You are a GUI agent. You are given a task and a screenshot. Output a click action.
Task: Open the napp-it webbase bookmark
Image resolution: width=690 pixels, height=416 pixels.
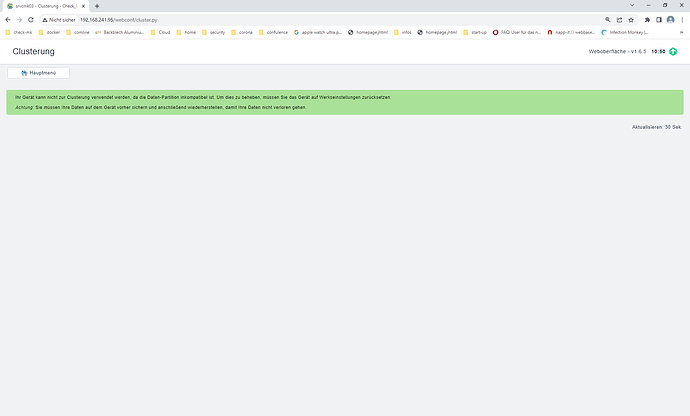[x=572, y=32]
